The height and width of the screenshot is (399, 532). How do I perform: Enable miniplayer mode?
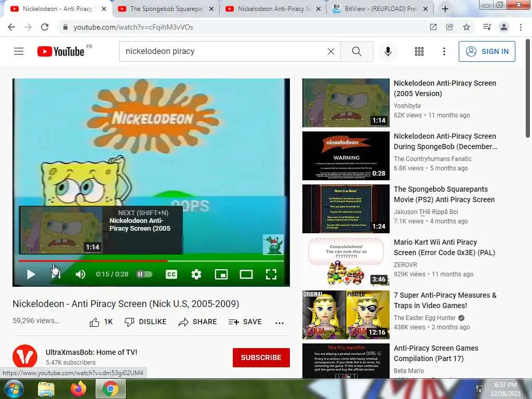pyautogui.click(x=221, y=274)
